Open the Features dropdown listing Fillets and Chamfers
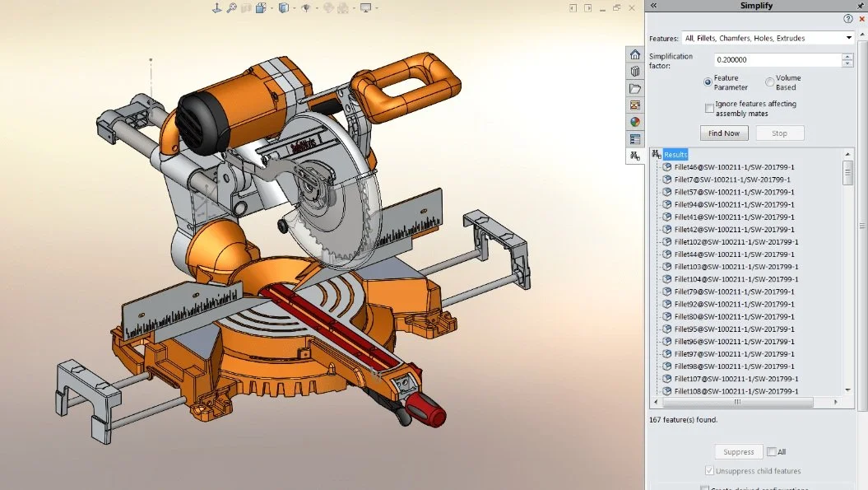868x490 pixels. pyautogui.click(x=848, y=38)
